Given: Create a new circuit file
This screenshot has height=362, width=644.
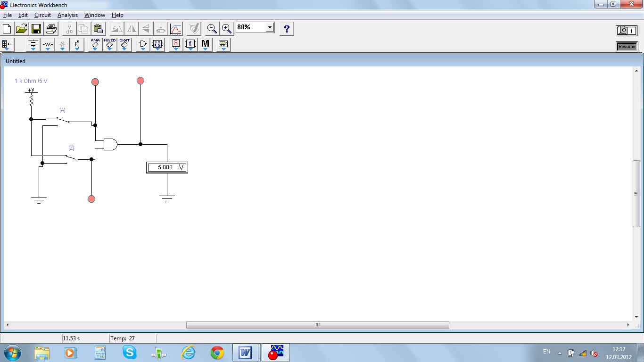Looking at the screenshot, I should coord(7,29).
